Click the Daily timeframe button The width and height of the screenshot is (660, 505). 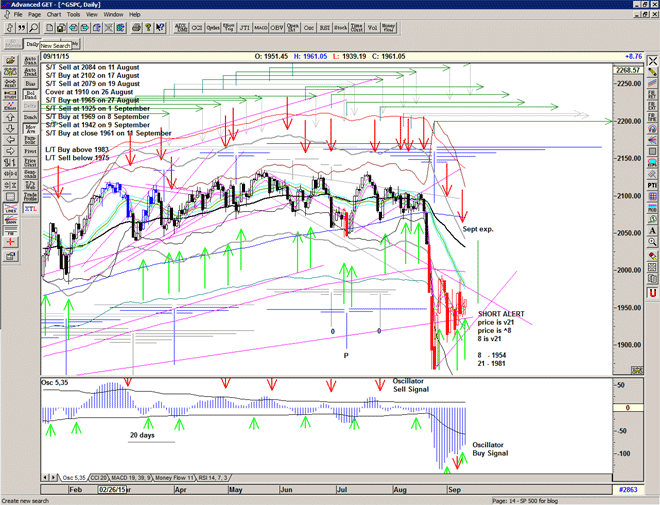coord(31,44)
